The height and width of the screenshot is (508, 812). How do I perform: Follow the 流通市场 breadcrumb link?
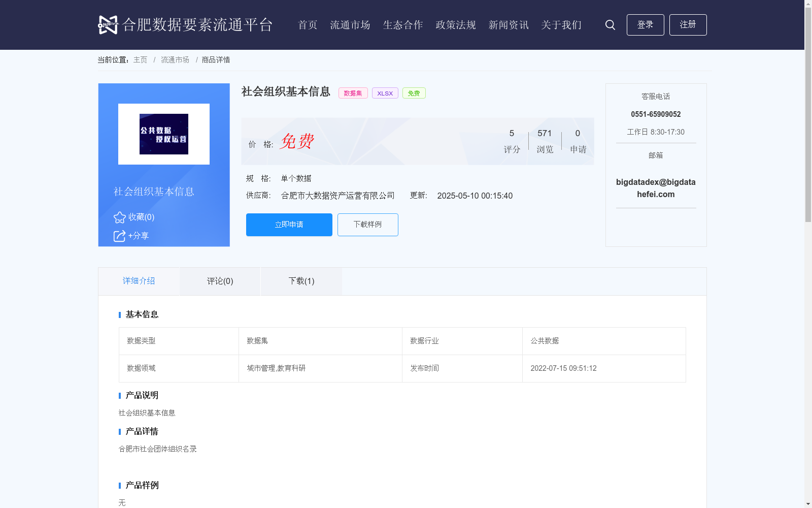click(x=175, y=60)
